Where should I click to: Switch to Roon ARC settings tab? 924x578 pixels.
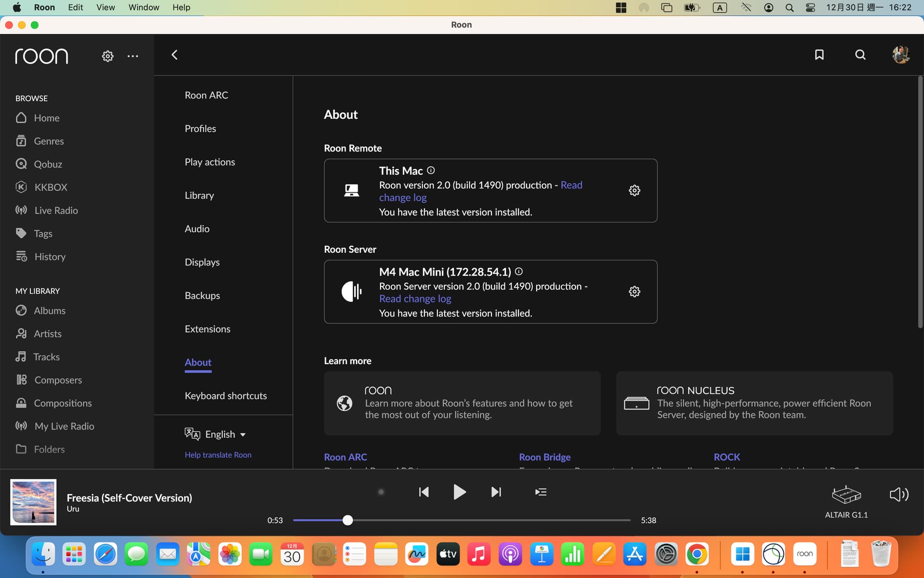206,95
